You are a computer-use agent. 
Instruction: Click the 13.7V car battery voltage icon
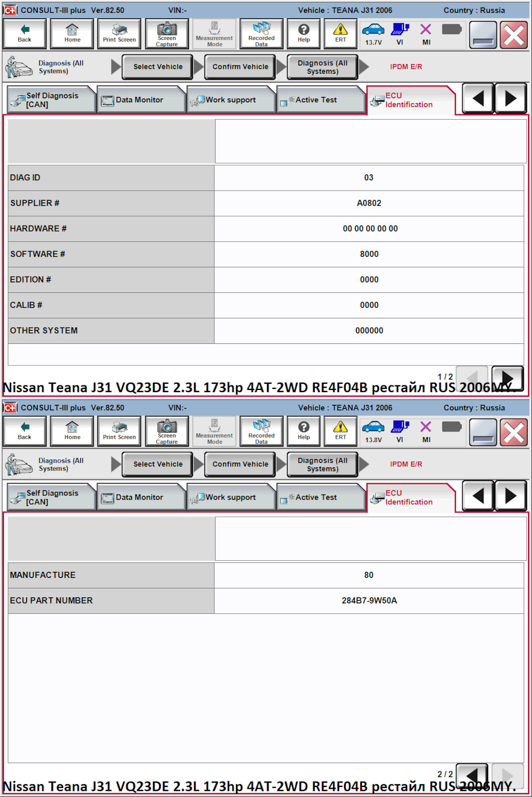(373, 34)
